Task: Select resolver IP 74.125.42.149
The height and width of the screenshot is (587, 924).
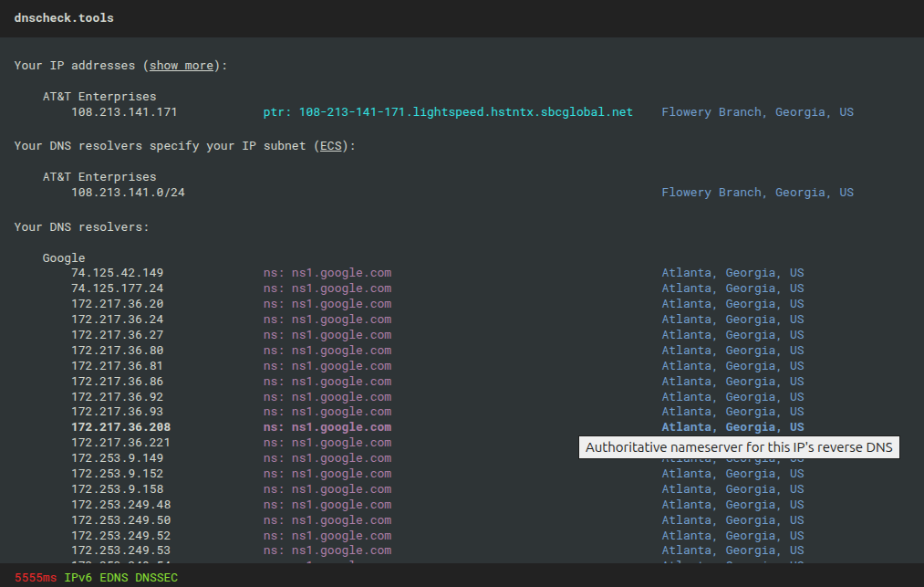Action: pyautogui.click(x=118, y=273)
